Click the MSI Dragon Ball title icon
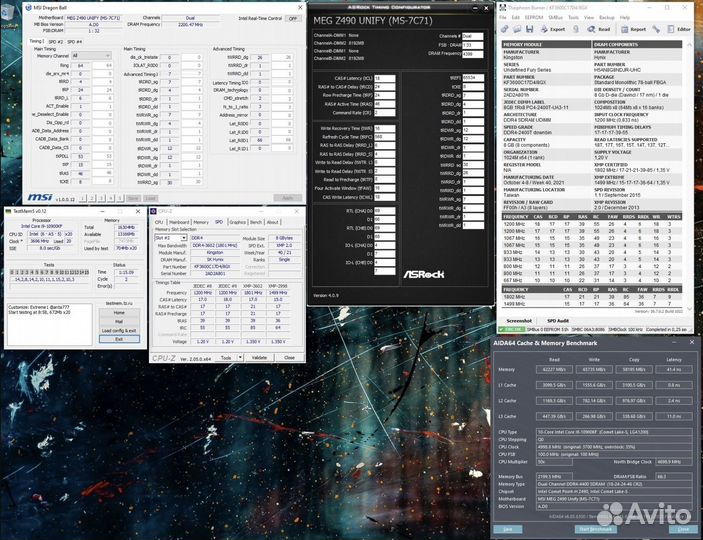Viewport: 703px width, 540px height. [29, 8]
